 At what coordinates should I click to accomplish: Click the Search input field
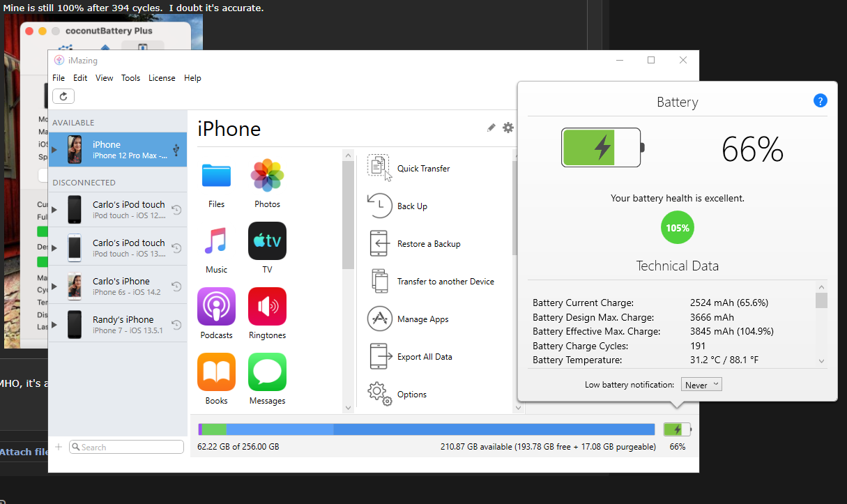pyautogui.click(x=127, y=447)
